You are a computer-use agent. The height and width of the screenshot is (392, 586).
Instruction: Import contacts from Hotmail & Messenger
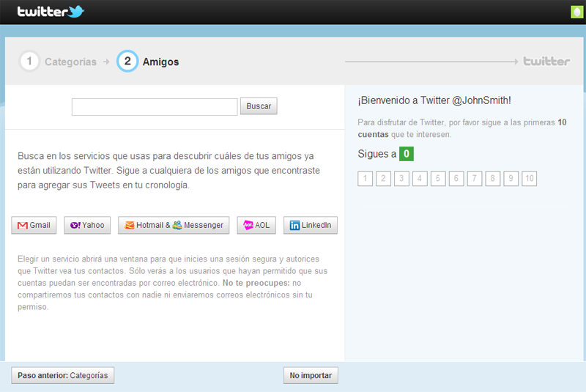[x=174, y=226]
